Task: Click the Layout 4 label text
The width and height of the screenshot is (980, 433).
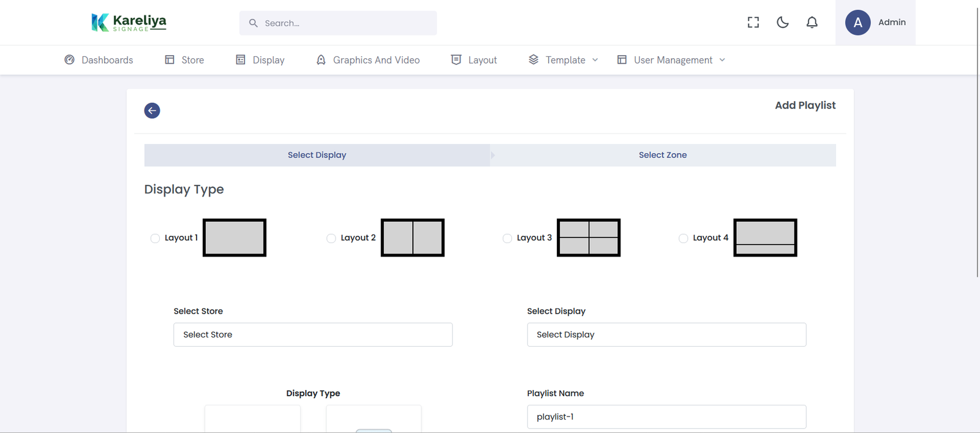Action: coord(710,238)
